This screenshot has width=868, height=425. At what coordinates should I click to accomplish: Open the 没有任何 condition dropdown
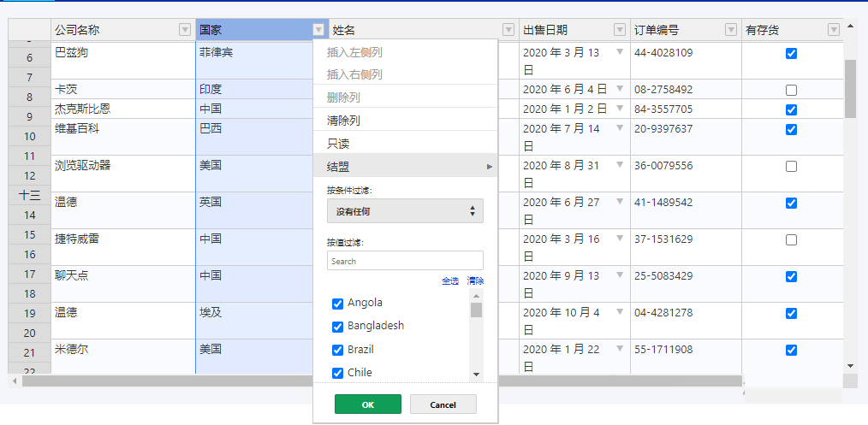tap(405, 210)
